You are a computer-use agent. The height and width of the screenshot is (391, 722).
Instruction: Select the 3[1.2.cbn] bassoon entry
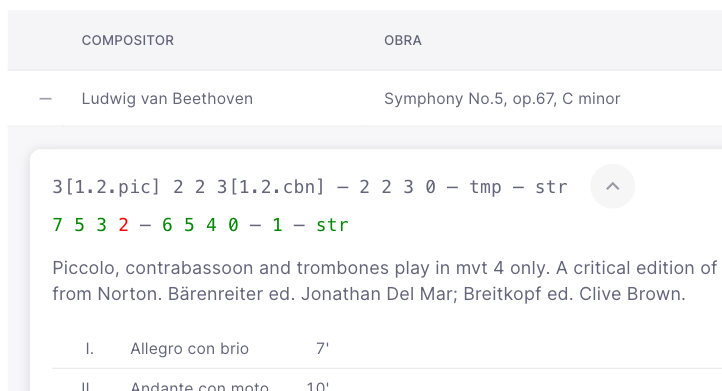click(271, 187)
